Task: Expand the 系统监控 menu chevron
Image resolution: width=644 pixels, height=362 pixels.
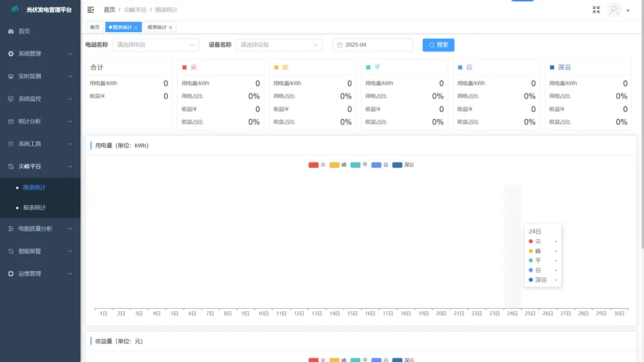Action: pos(70,99)
